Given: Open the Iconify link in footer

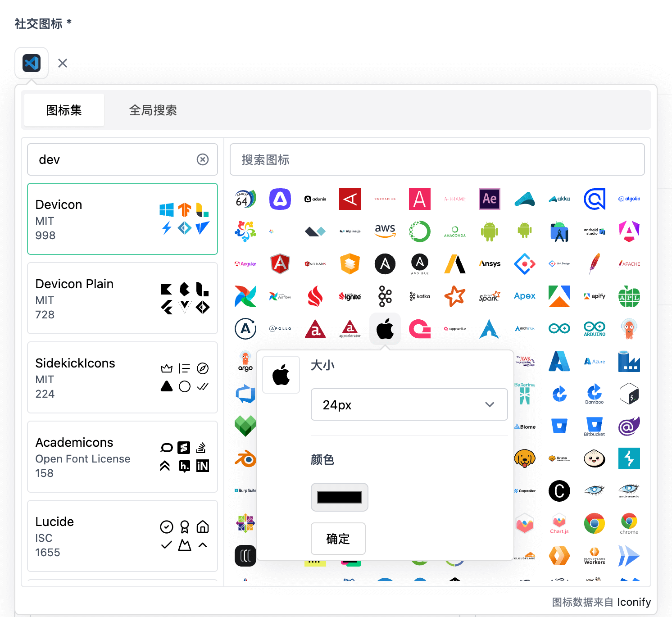Looking at the screenshot, I should [634, 602].
